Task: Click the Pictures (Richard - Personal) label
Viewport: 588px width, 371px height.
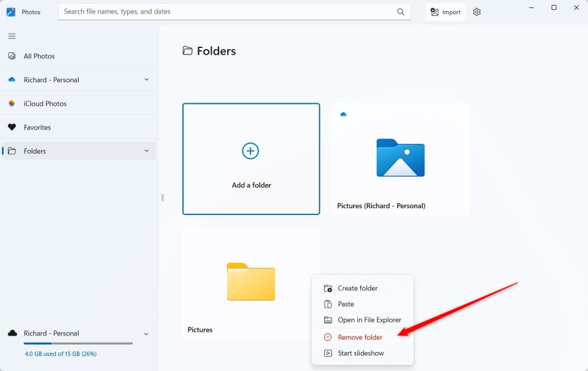Action: (x=381, y=206)
